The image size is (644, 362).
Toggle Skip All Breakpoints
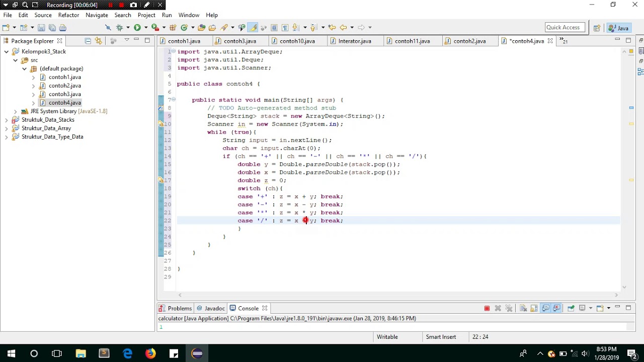(108, 27)
